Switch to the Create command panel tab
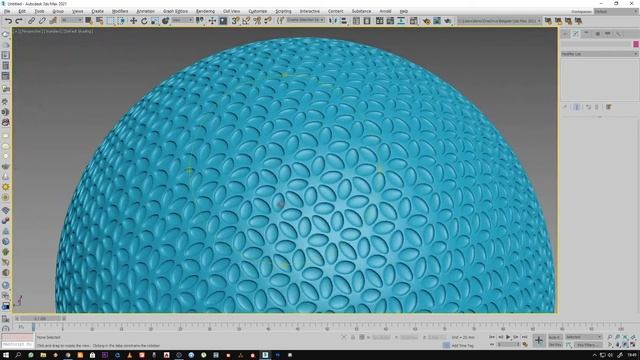640x360 pixels. tap(565, 34)
